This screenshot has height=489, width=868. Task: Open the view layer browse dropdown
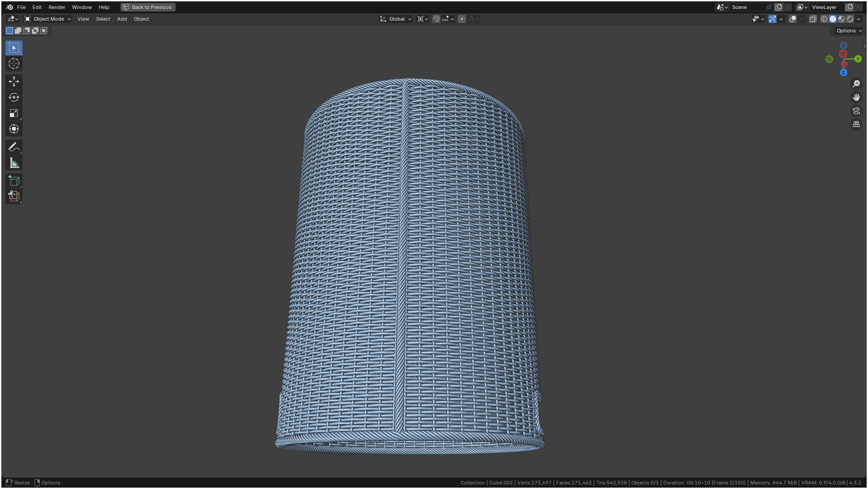click(802, 7)
